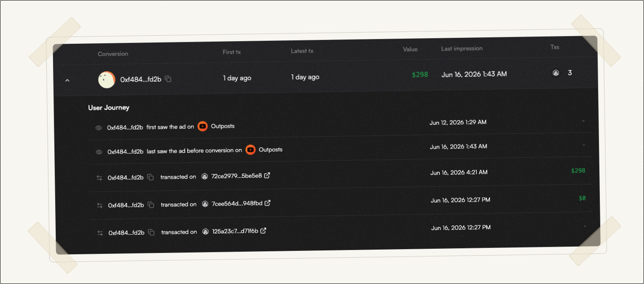
Task: Click 'Outposts' name in the last saw row
Action: coord(270,149)
